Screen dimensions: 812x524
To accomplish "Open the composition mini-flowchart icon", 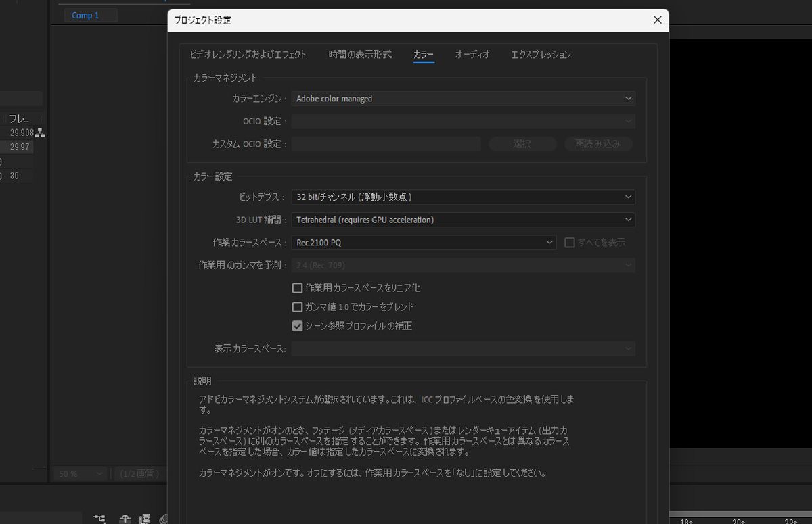I will point(99,519).
